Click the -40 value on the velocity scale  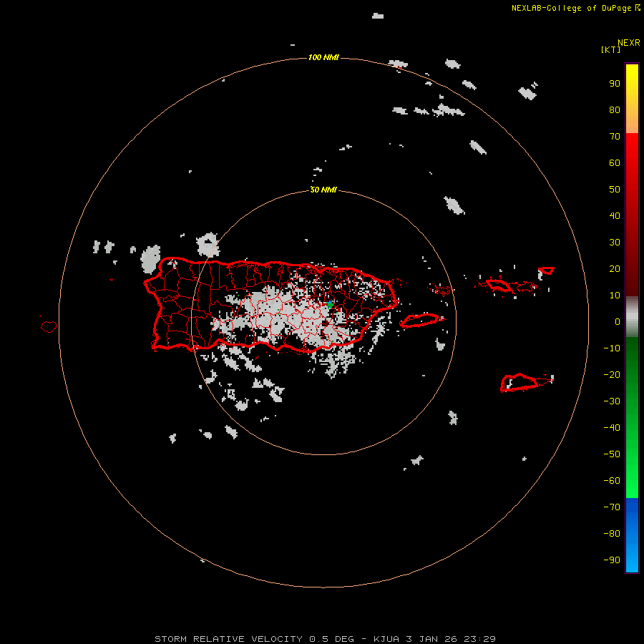612,428
